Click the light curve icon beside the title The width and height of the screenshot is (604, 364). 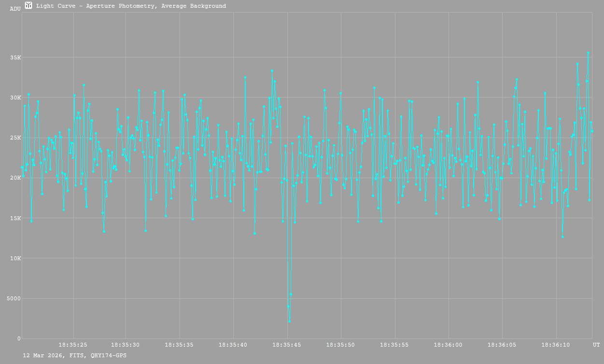[28, 5]
